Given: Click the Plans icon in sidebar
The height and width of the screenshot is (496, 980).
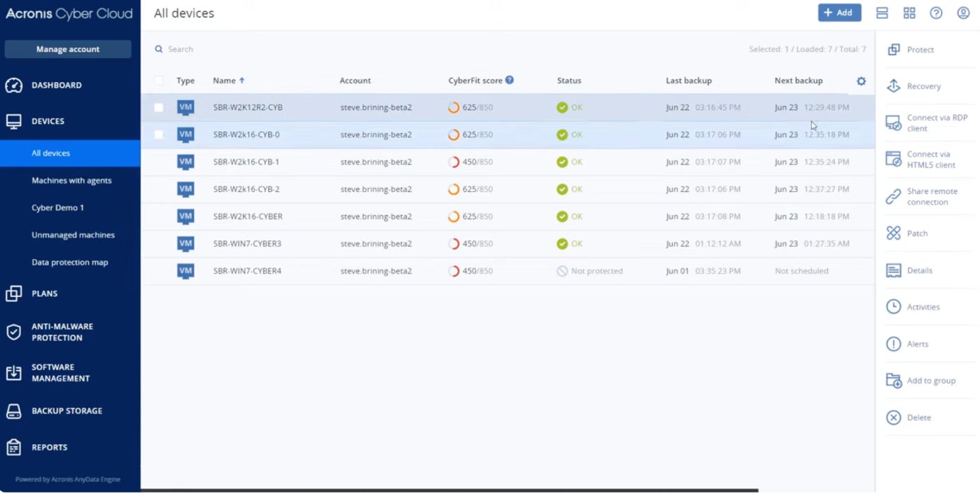Looking at the screenshot, I should click(x=14, y=294).
